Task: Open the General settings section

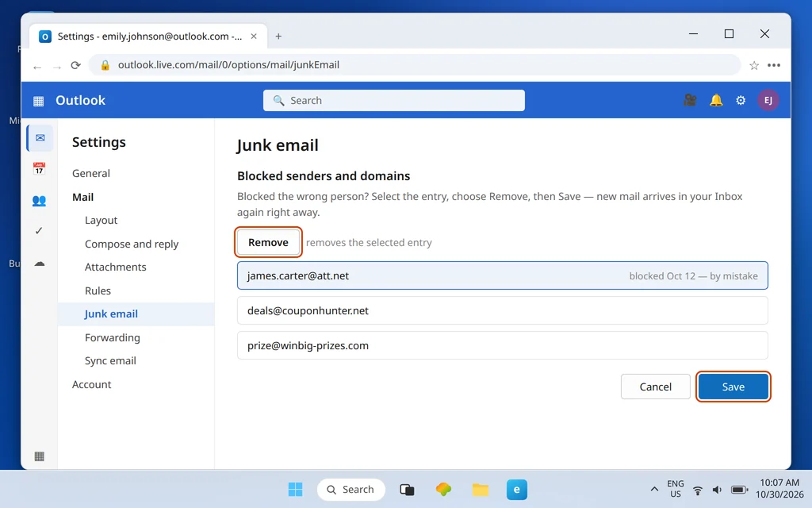Action: click(x=91, y=173)
